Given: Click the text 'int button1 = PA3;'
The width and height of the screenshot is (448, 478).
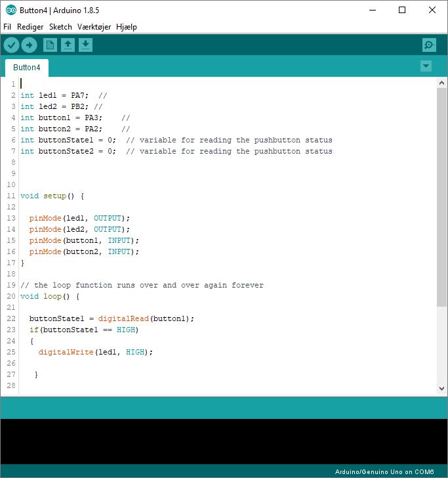Looking at the screenshot, I should coord(61,118).
